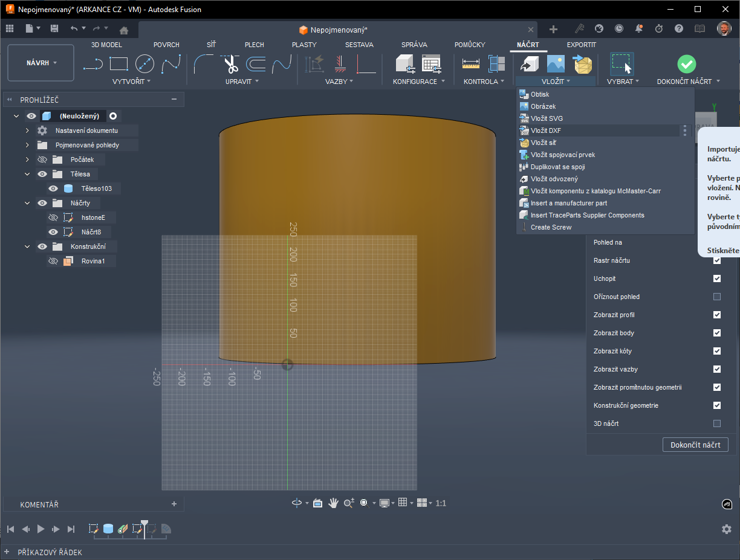Select the Fit Point Spline tool
This screenshot has width=740, height=560.
coord(170,64)
